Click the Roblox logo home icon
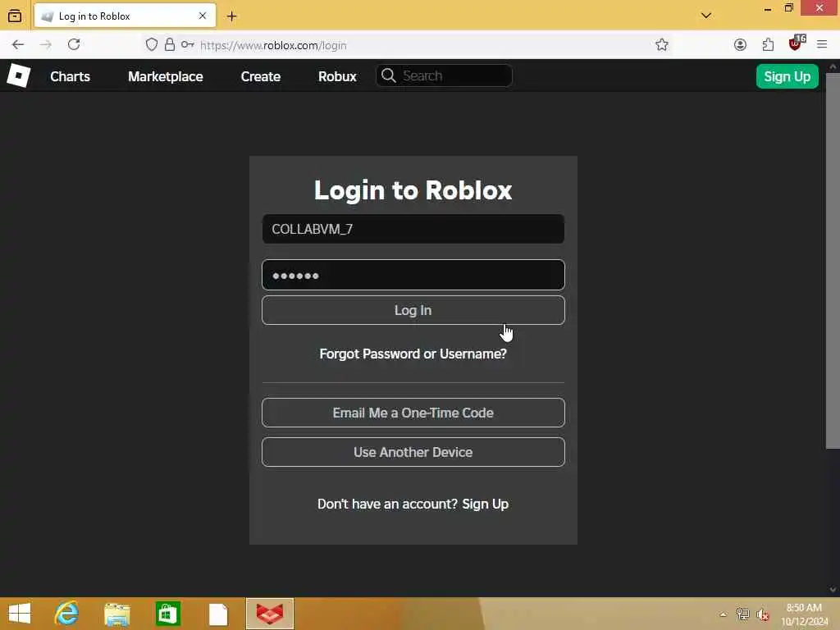 pyautogui.click(x=19, y=76)
